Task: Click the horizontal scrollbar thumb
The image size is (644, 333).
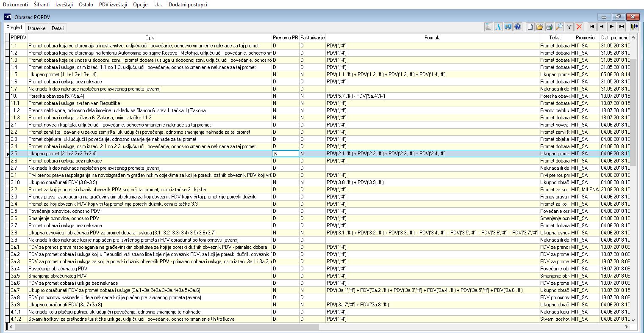Action: (166, 327)
